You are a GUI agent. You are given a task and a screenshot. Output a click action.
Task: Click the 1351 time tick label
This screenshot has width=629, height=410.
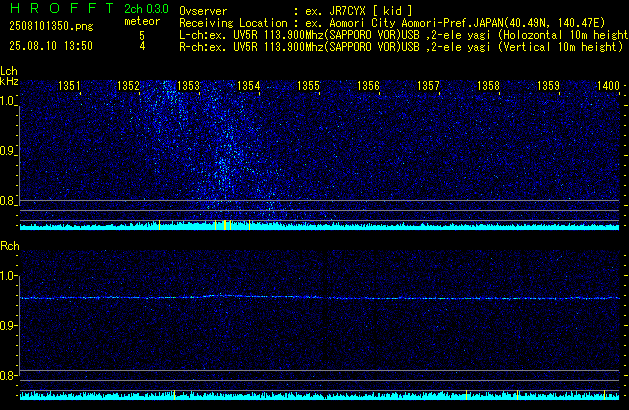pos(69,86)
